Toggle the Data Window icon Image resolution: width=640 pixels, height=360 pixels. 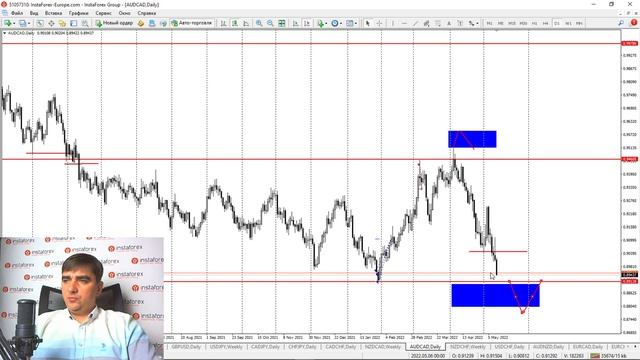coord(51,23)
